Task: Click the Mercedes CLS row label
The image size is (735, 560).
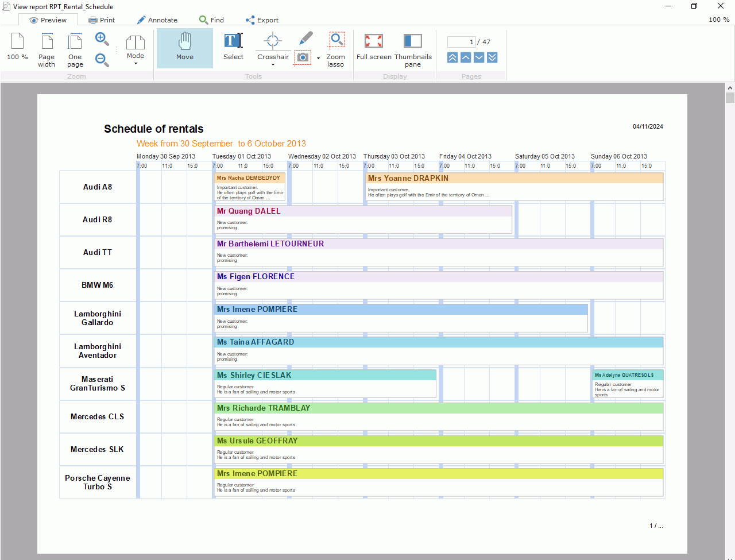Action: tap(98, 416)
